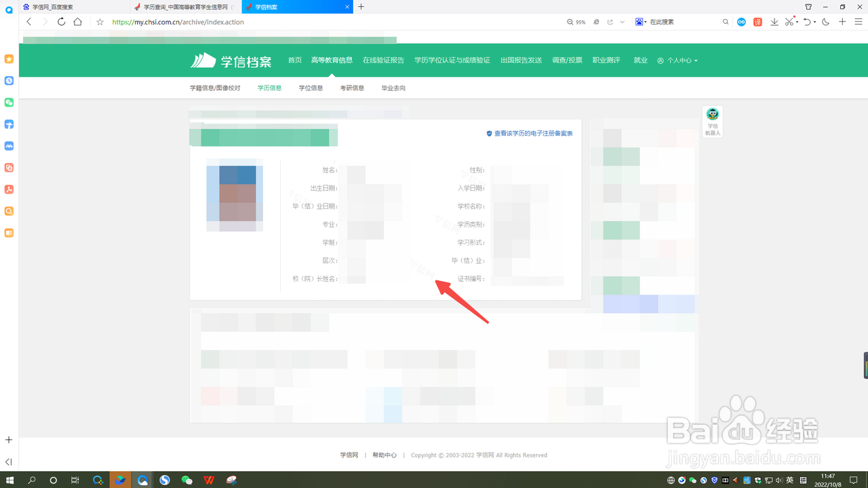Start an image search from the address bar
868x488 pixels.
click(638, 21)
